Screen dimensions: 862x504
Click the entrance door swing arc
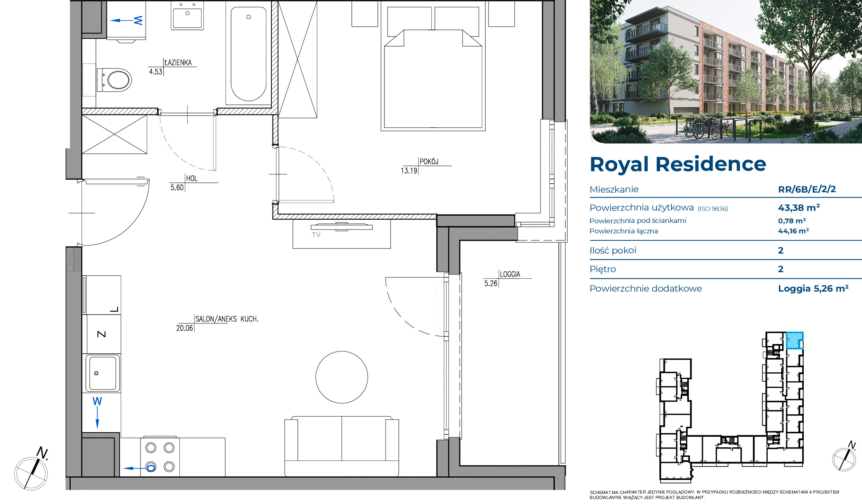click(116, 212)
